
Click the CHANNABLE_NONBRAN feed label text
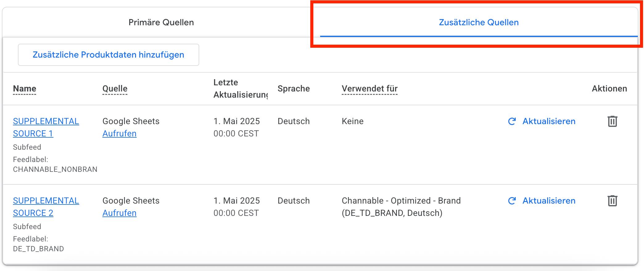tap(55, 169)
